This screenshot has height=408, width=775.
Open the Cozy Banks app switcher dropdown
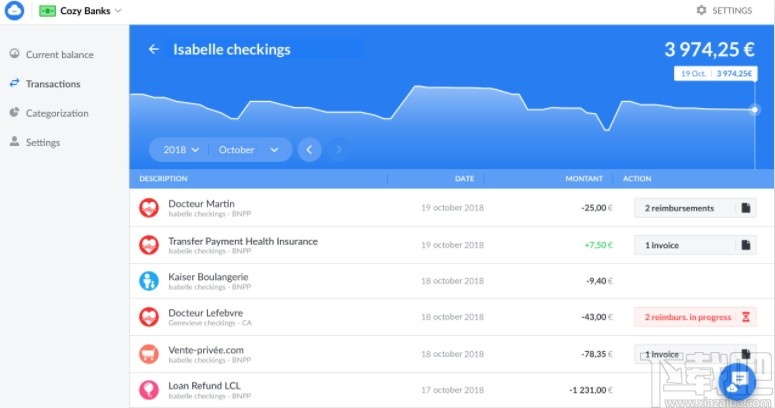[80, 11]
